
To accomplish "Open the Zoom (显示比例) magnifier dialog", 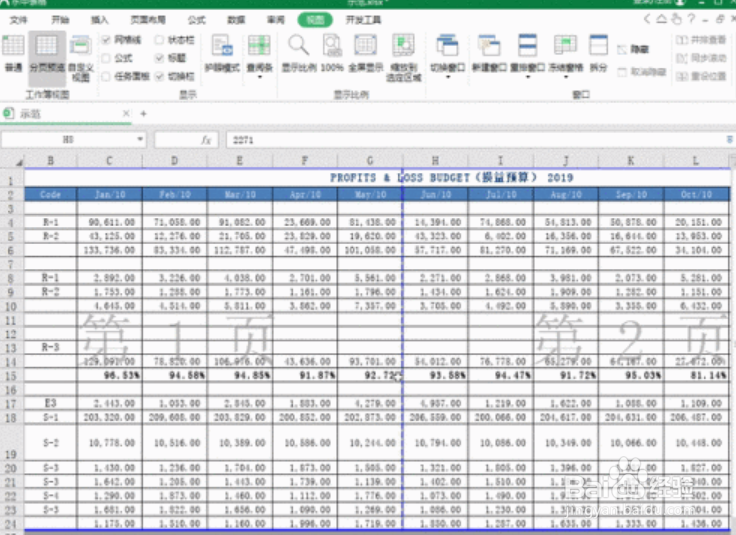I will (x=299, y=53).
